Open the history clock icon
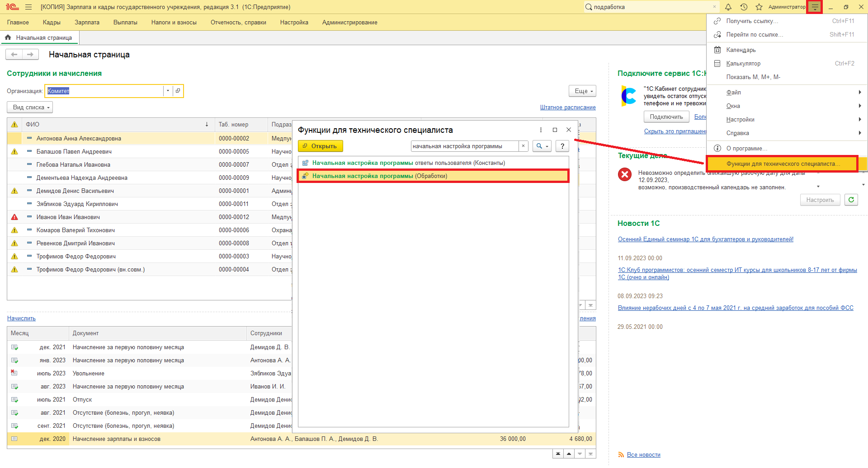Viewport: 868px width, 468px height. pyautogui.click(x=744, y=7)
